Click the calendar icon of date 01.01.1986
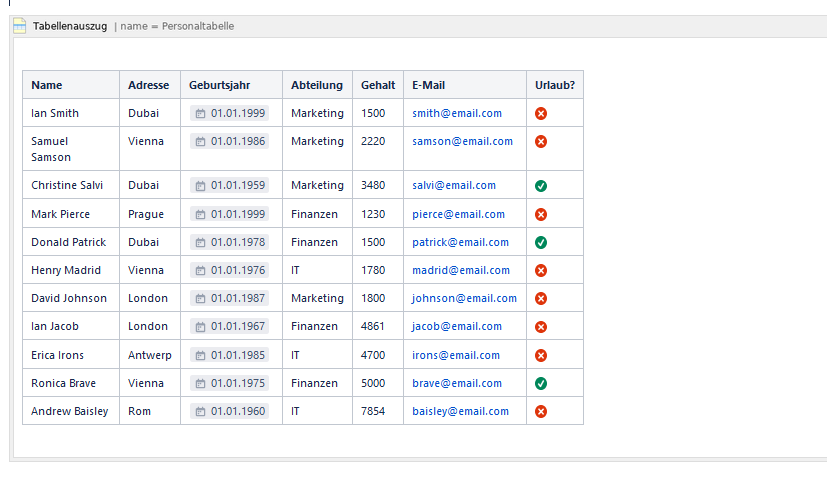Screen dimensions: 827x489 click(200, 141)
